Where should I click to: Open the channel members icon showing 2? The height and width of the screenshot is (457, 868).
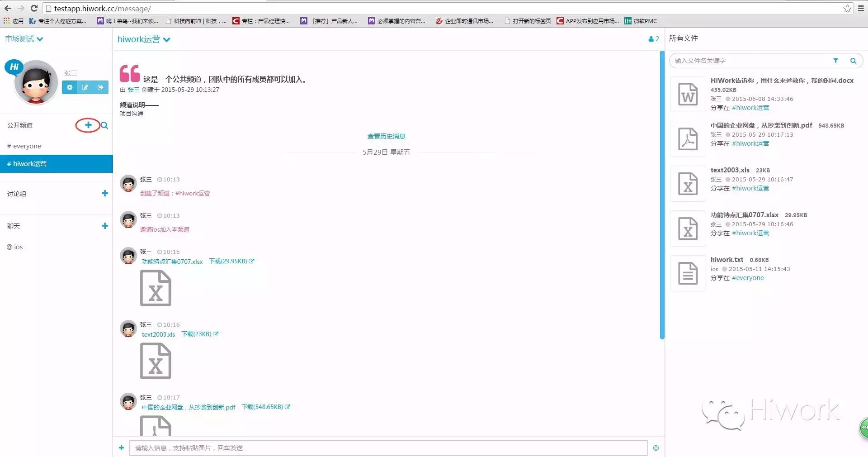click(654, 39)
